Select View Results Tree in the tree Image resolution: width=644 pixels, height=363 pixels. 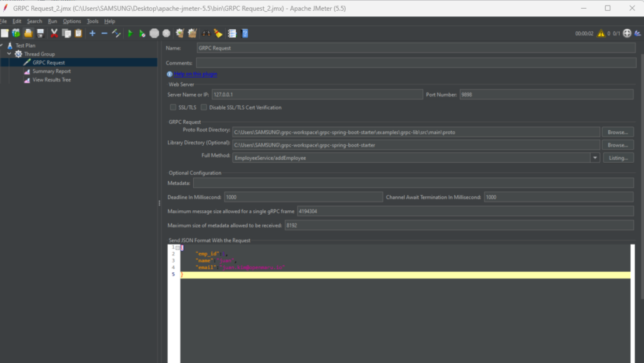tap(51, 80)
